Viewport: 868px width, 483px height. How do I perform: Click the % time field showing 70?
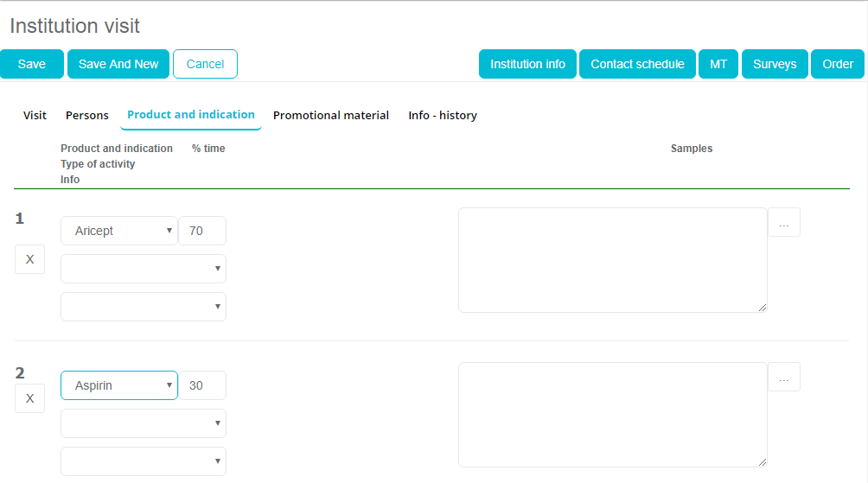tap(202, 231)
